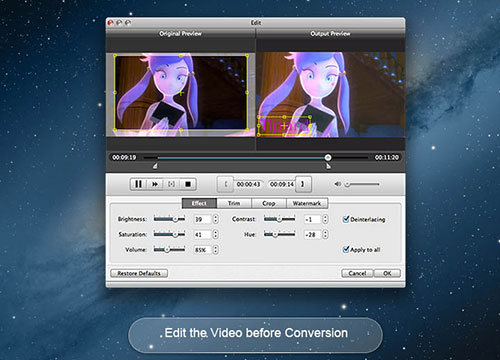500x360 pixels.
Task: Click the Volume value field showing 85%
Action: coord(202,250)
